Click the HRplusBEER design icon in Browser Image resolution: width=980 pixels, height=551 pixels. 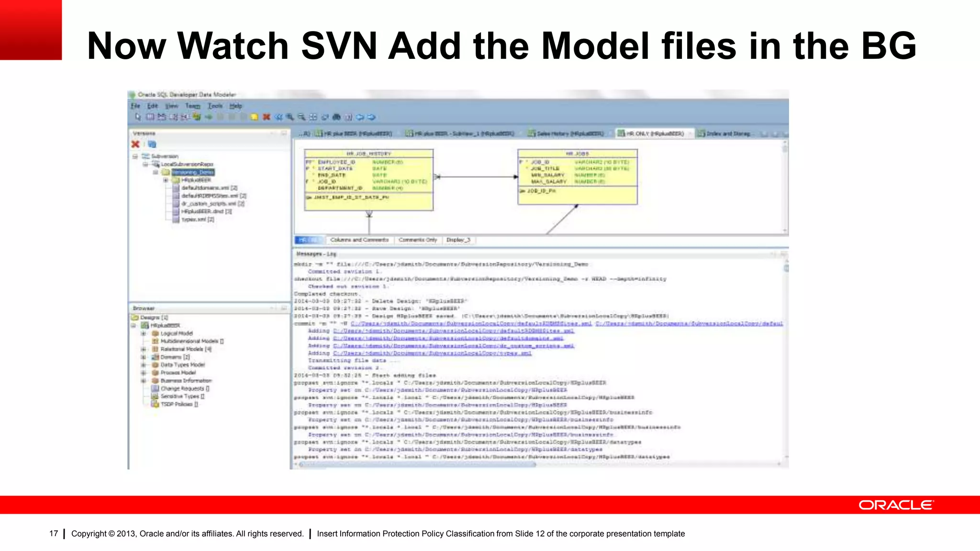tap(145, 325)
